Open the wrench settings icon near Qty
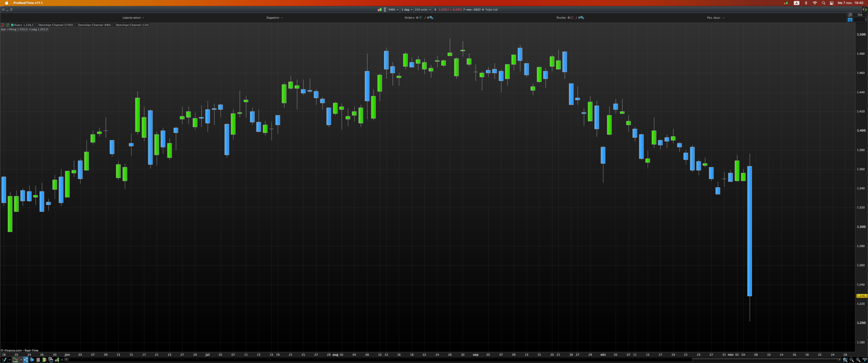The height and width of the screenshot is (363, 868). coord(850,15)
